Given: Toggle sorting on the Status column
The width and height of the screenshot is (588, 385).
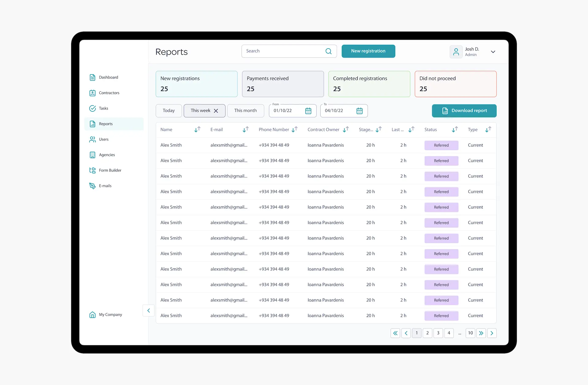Looking at the screenshot, I should [454, 130].
